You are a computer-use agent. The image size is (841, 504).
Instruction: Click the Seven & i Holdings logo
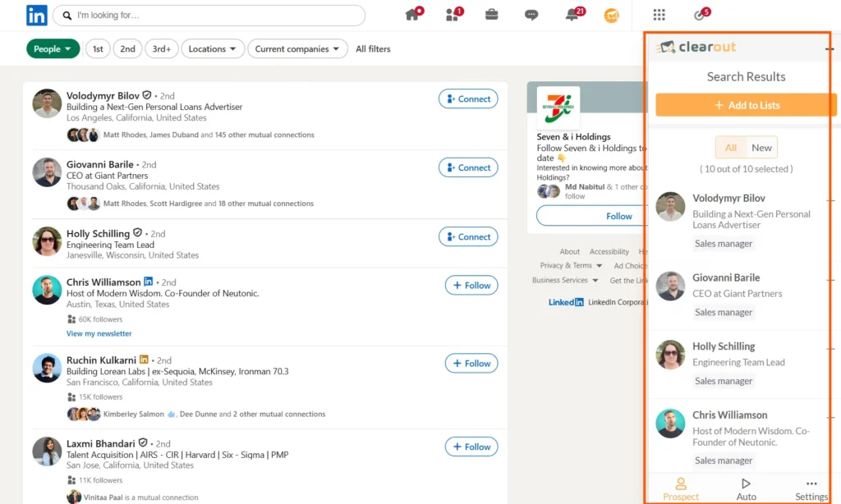pos(558,107)
